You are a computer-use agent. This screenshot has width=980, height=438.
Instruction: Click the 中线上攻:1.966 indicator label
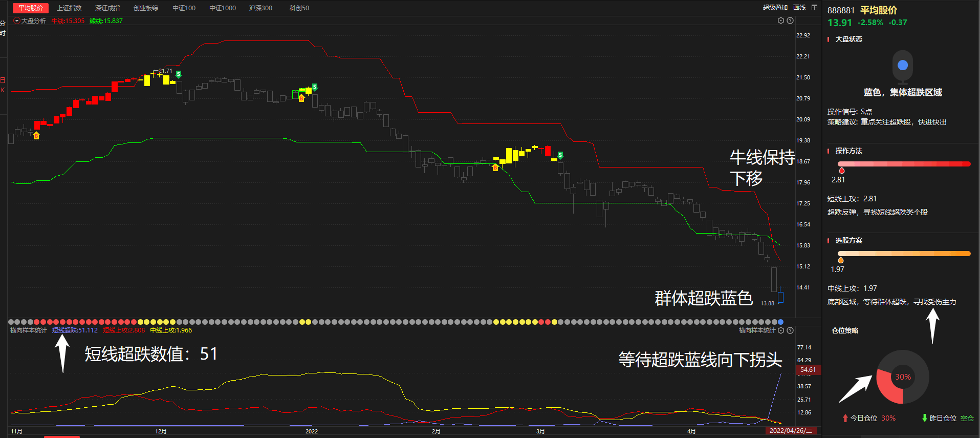tap(171, 330)
